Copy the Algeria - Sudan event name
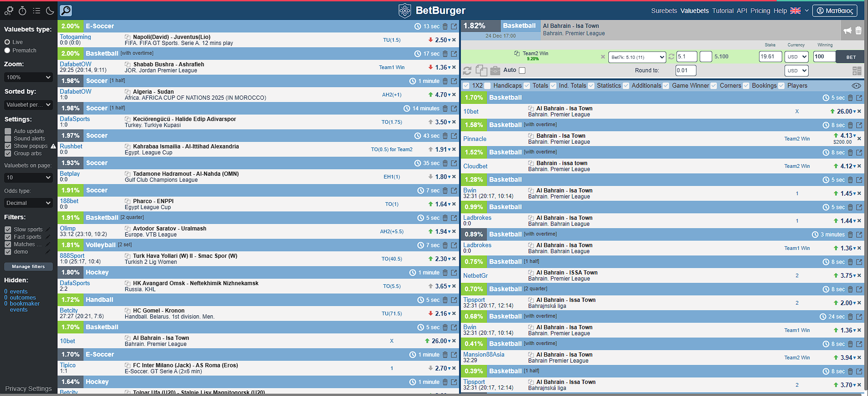Image resolution: width=868 pixels, height=396 pixels. [x=128, y=92]
